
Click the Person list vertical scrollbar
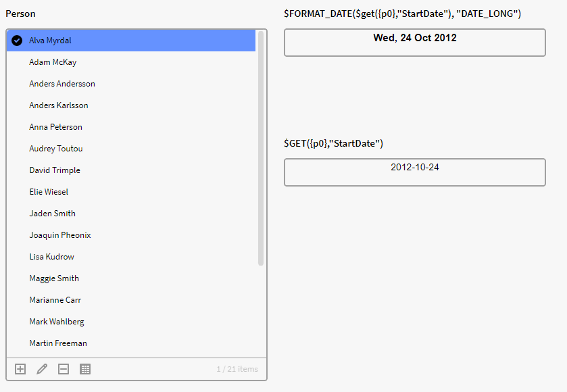pos(261,149)
